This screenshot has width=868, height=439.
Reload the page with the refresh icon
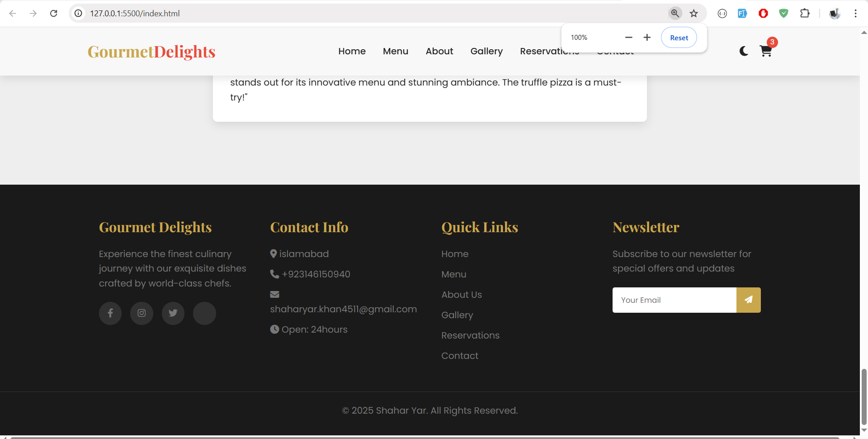[53, 13]
